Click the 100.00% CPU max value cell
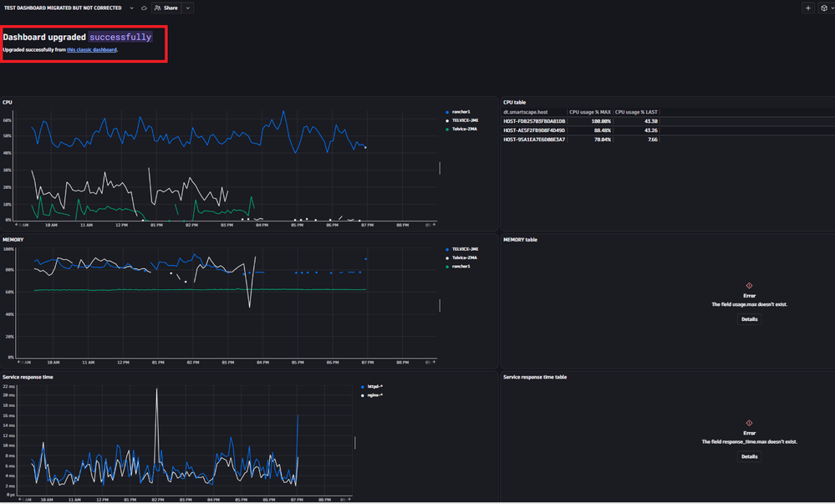The width and height of the screenshot is (835, 504). (601, 121)
